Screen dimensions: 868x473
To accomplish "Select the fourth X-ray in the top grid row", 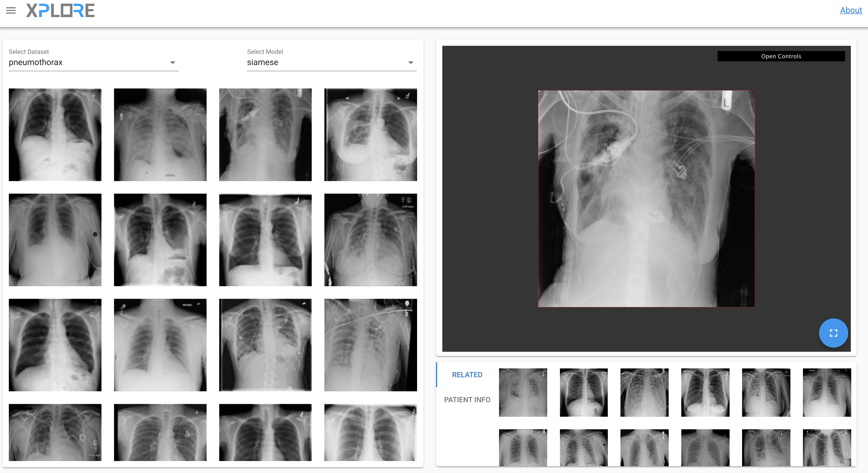I will (x=370, y=135).
